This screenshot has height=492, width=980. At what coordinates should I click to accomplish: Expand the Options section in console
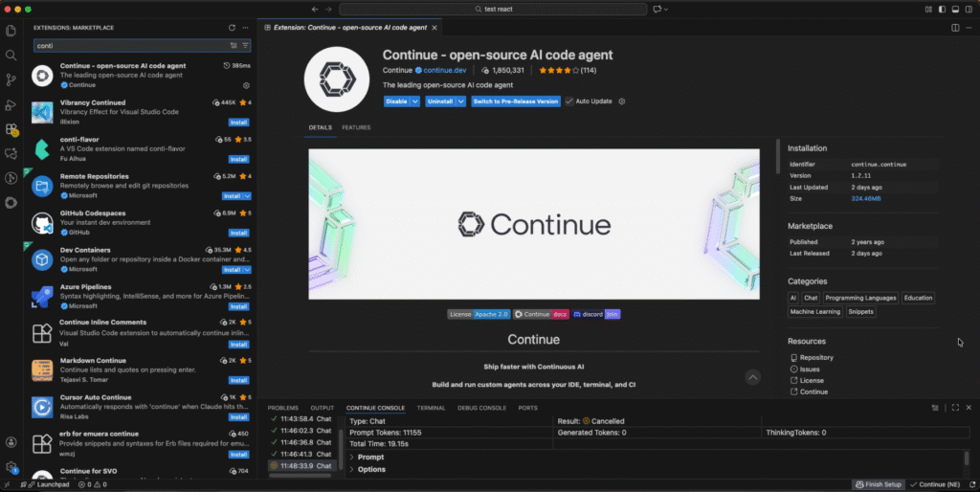[x=371, y=469]
